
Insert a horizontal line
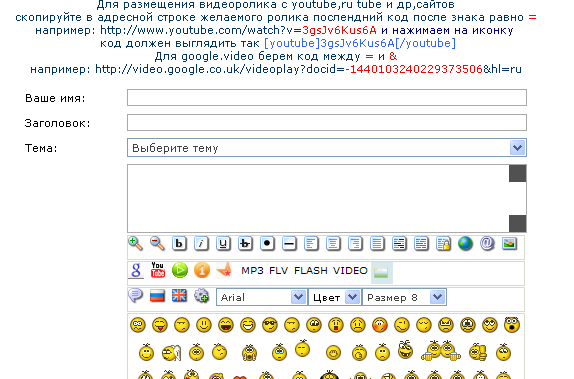pos(289,244)
